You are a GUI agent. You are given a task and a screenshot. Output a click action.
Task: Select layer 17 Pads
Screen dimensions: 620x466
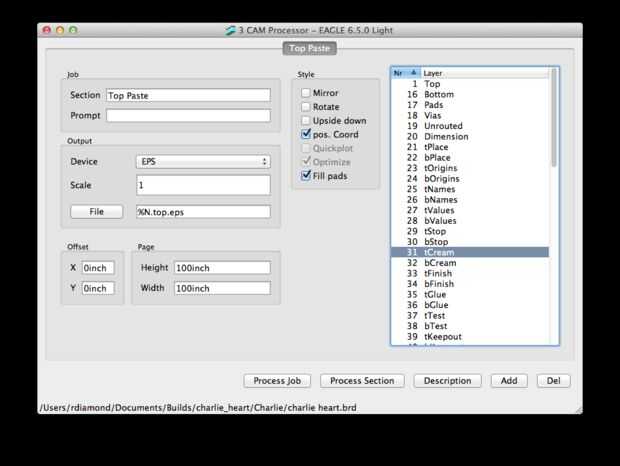[x=470, y=105]
